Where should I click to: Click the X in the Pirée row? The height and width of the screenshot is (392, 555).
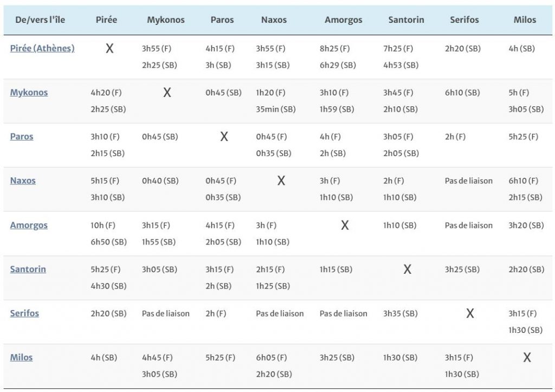point(109,48)
